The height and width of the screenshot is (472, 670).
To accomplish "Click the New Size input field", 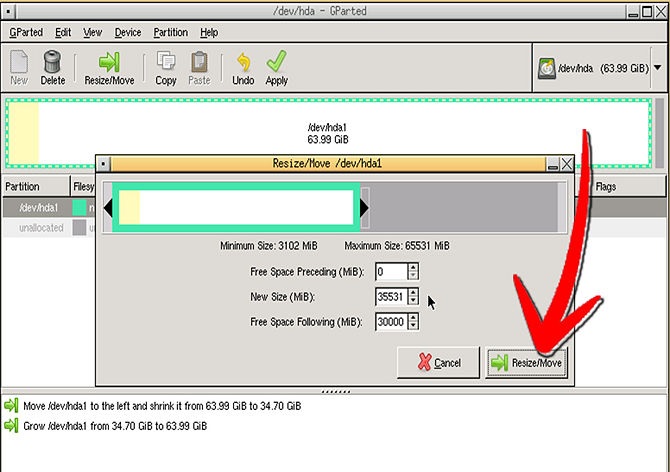I will (390, 296).
